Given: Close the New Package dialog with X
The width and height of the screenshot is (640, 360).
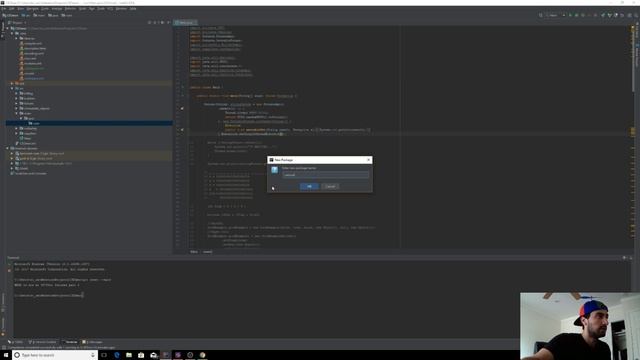Looking at the screenshot, I should pos(369,160).
